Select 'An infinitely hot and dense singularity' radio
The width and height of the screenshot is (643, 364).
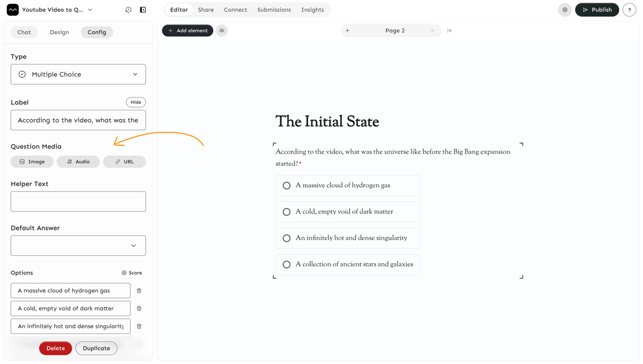287,238
